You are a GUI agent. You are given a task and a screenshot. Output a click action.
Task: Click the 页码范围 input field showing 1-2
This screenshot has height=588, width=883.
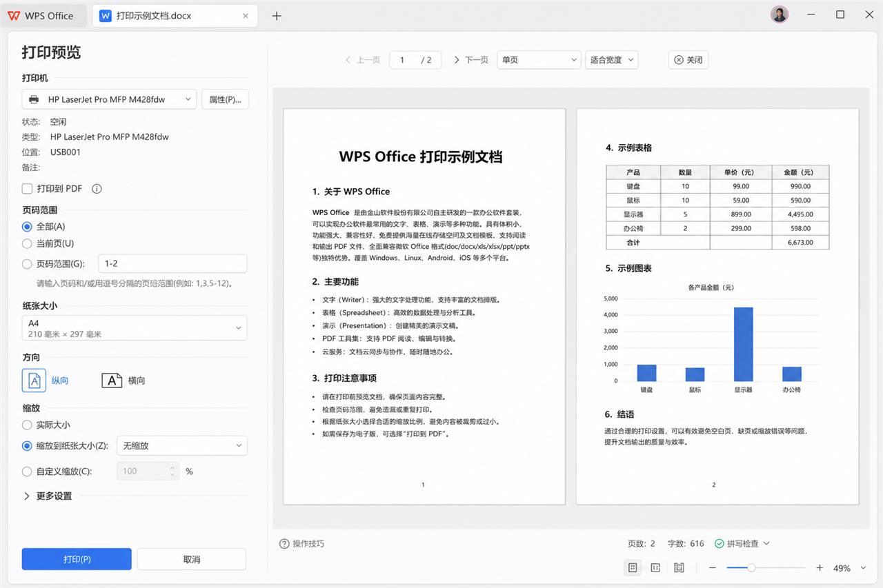[x=172, y=263]
